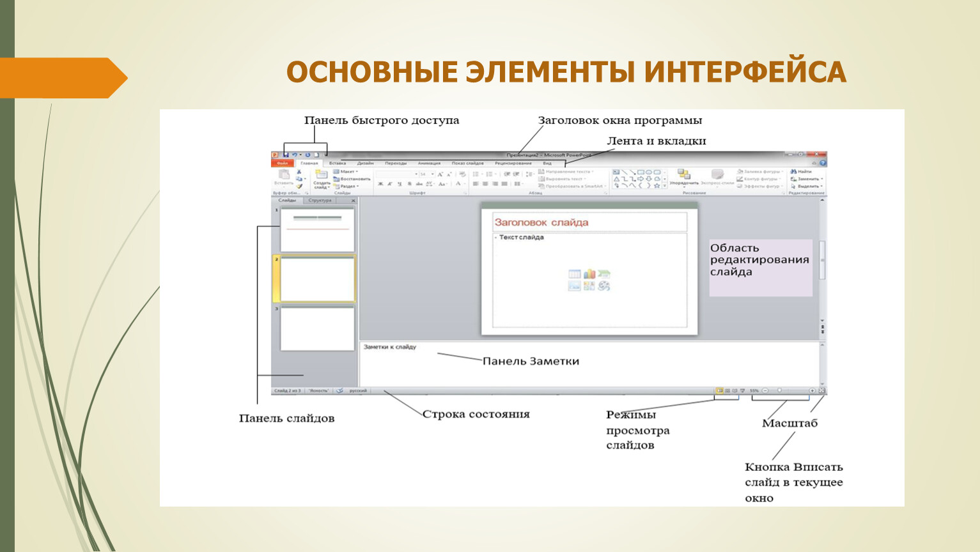Expand the Раздел section dropdown

[346, 187]
